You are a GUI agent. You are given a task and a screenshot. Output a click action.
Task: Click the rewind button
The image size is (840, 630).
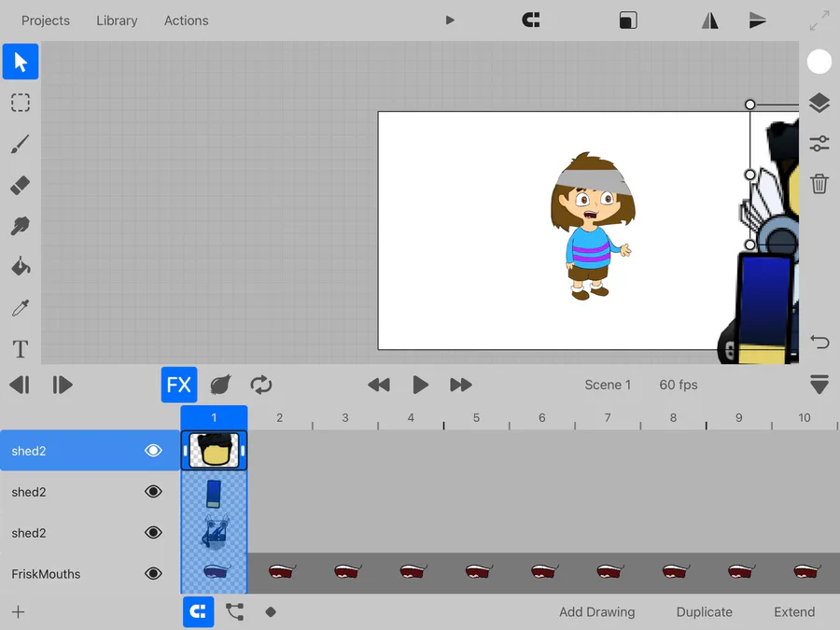pos(379,385)
